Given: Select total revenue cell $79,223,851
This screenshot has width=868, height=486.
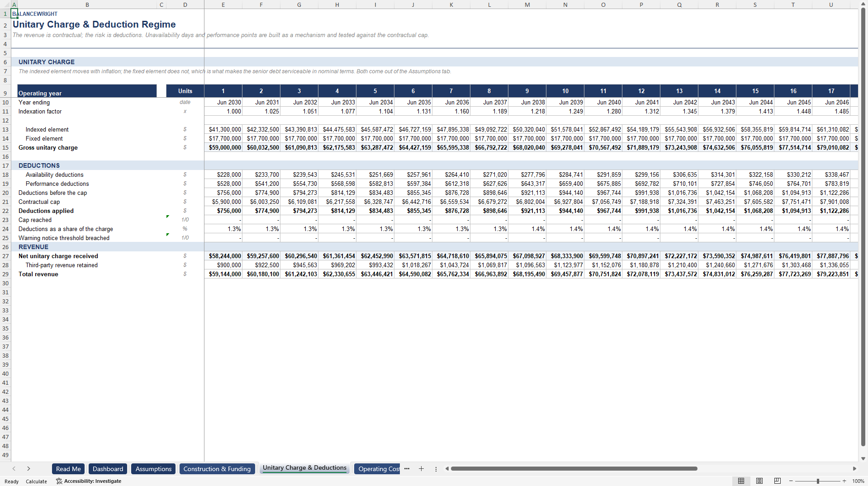Looking at the screenshot, I should pyautogui.click(x=831, y=274).
